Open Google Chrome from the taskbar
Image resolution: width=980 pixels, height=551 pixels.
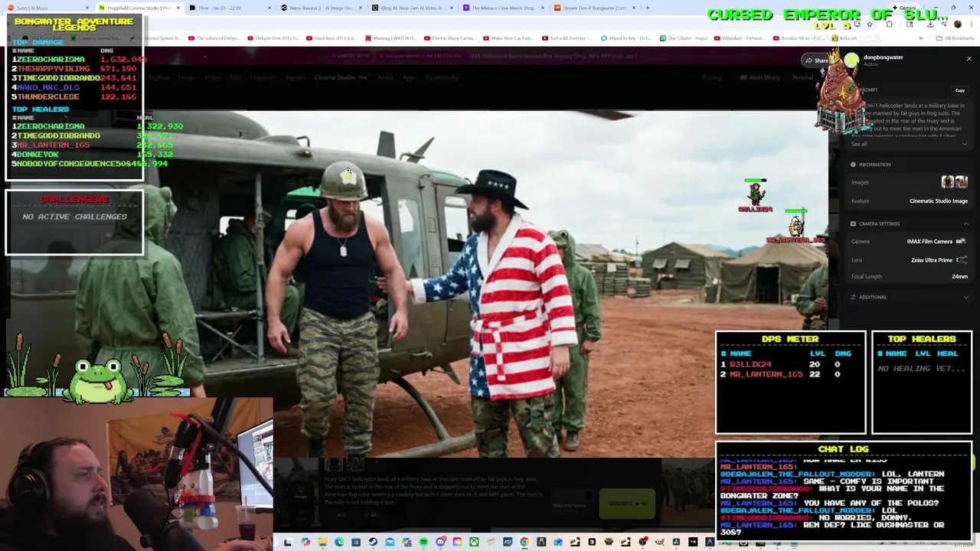tap(524, 543)
